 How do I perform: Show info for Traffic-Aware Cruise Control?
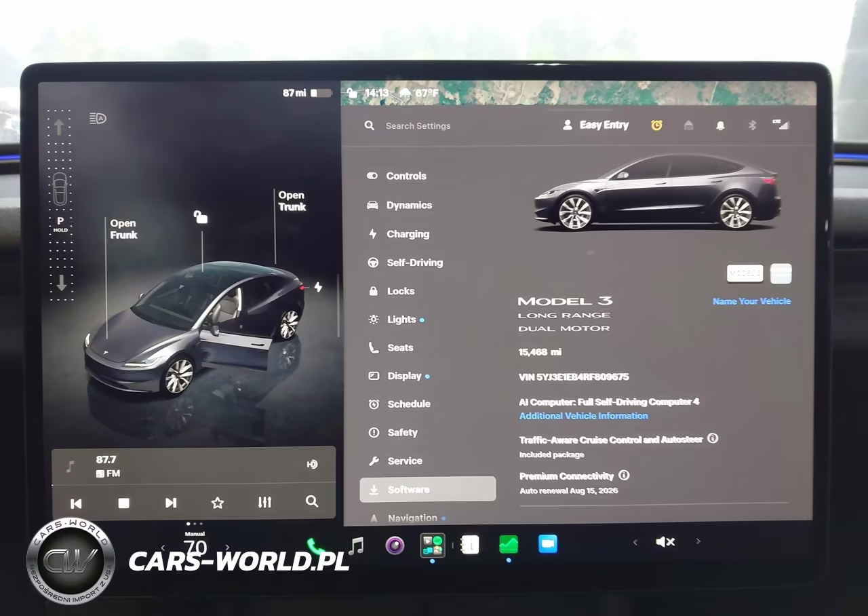[713, 438]
